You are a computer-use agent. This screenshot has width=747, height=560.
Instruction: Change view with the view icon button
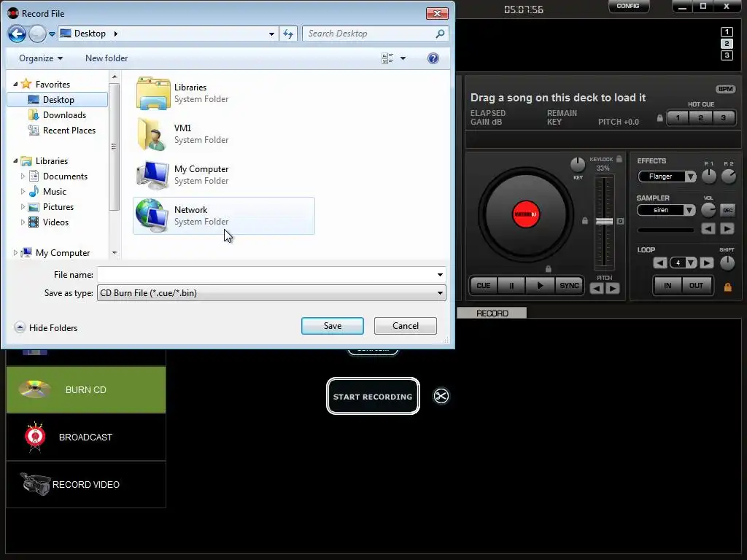[387, 58]
